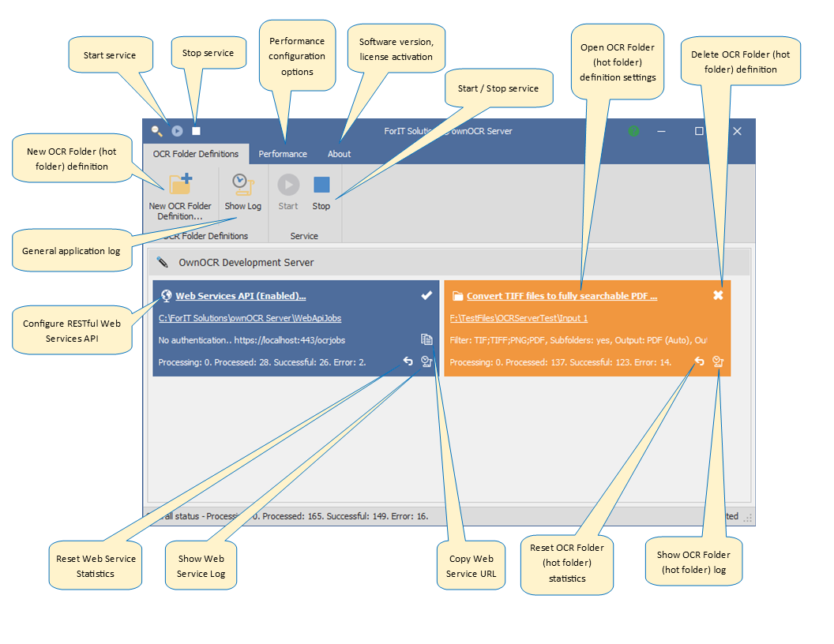Open C:\ForIT Solutions WebApiJobs folder link
This screenshot has width=834, height=644.
coord(250,318)
